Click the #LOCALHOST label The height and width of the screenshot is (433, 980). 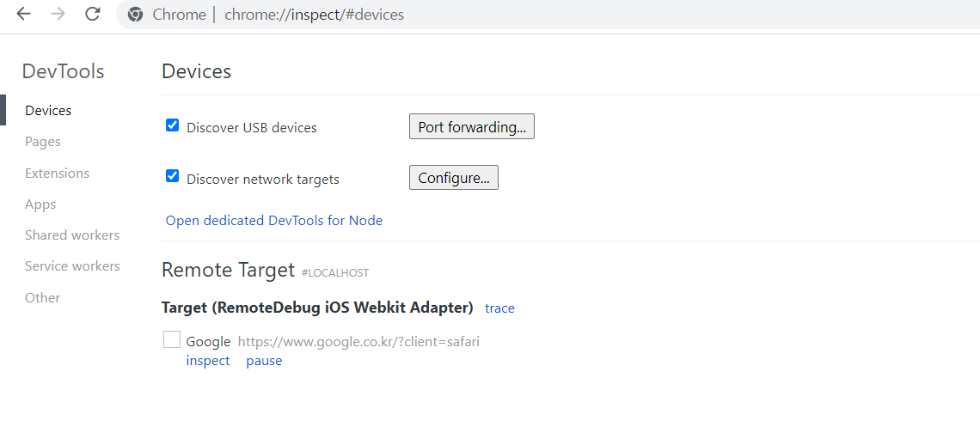[x=335, y=273]
